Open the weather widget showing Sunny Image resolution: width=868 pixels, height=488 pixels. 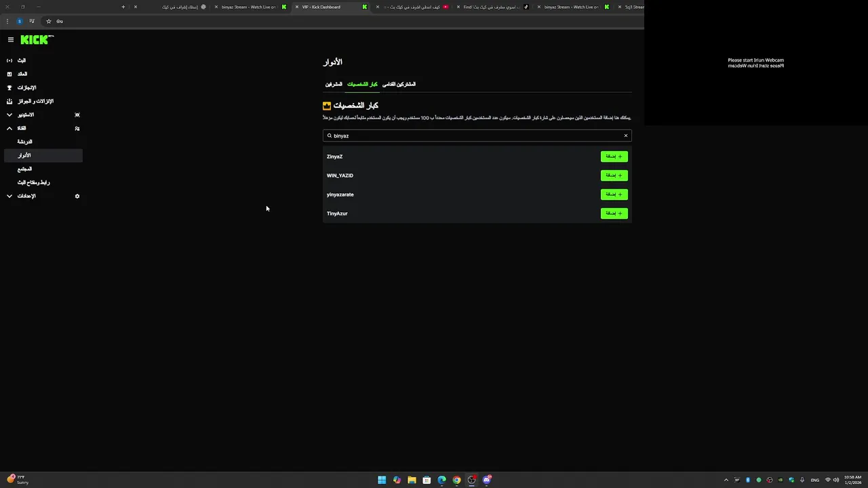tap(18, 480)
